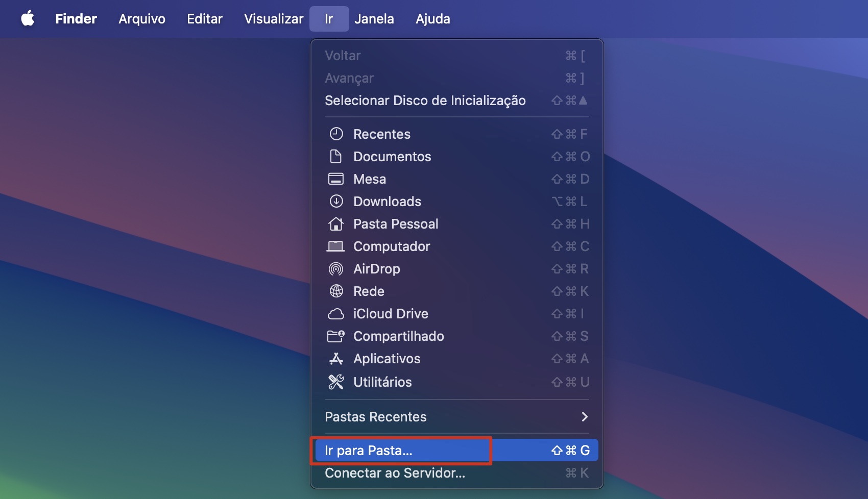The image size is (868, 499).
Task: Click the iCloud Drive cloud icon
Action: (336, 313)
